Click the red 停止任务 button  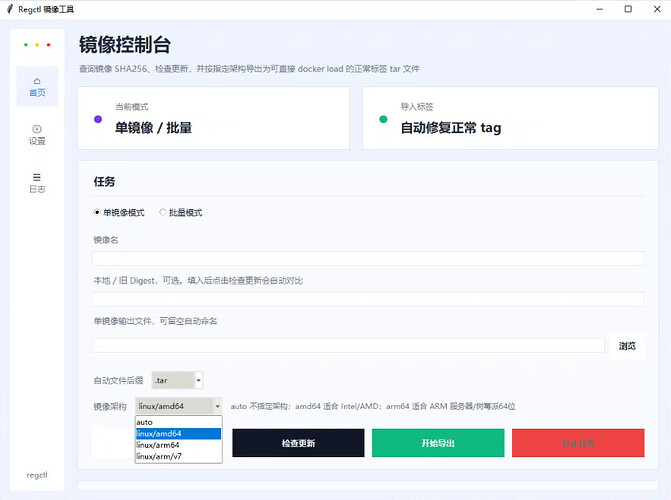click(x=578, y=443)
